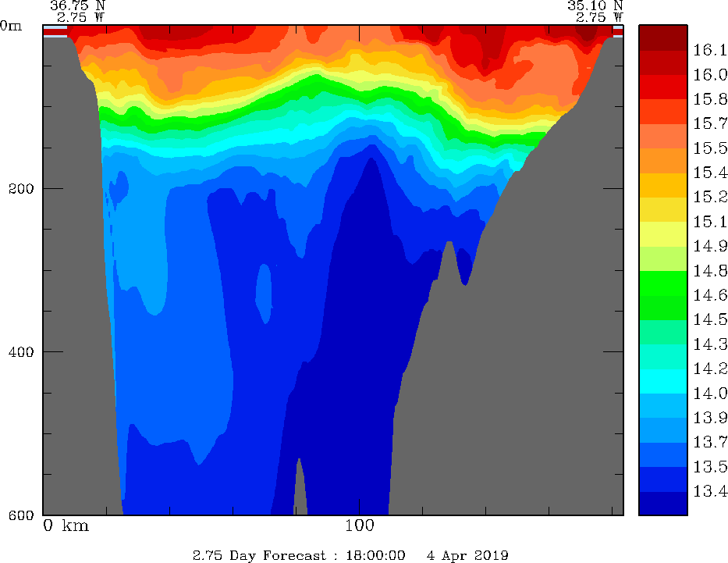The width and height of the screenshot is (728, 563).
Task: Click the 15.2 colorbar label
Action: click(710, 198)
